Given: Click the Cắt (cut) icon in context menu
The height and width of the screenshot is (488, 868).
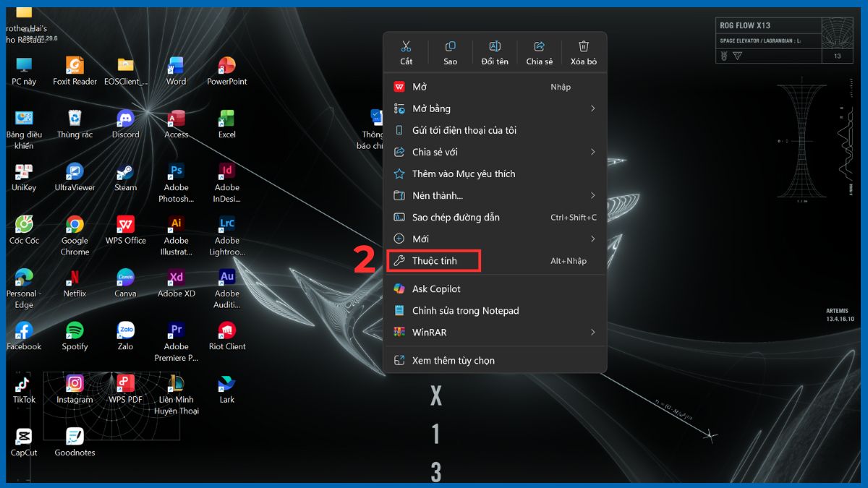Looking at the screenshot, I should click(x=406, y=52).
